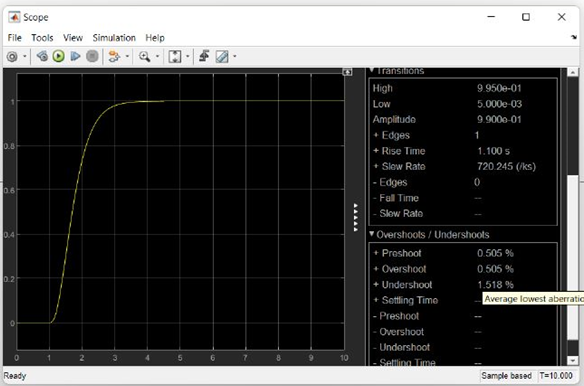The image size is (584, 386).
Task: Click the Step Back toolbar icon
Action: tap(42, 56)
